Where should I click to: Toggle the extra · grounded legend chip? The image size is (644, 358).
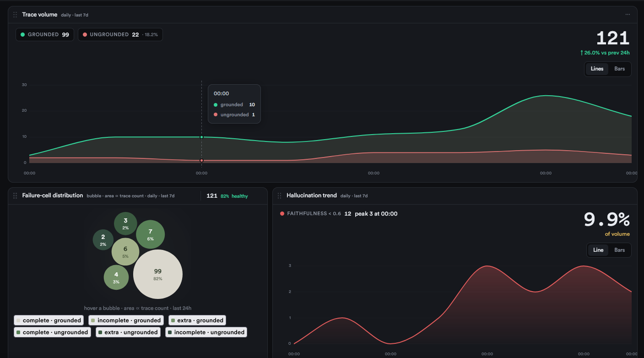point(197,320)
